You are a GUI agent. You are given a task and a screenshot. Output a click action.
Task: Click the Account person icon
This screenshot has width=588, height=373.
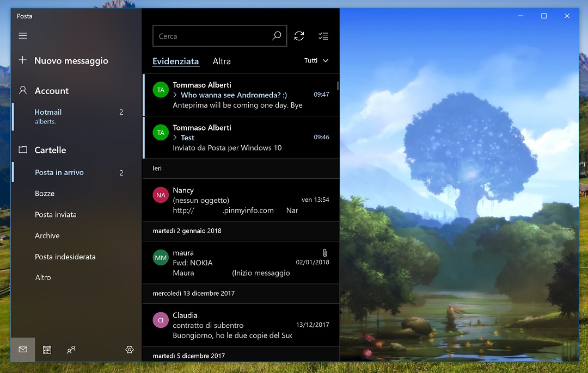tap(23, 90)
